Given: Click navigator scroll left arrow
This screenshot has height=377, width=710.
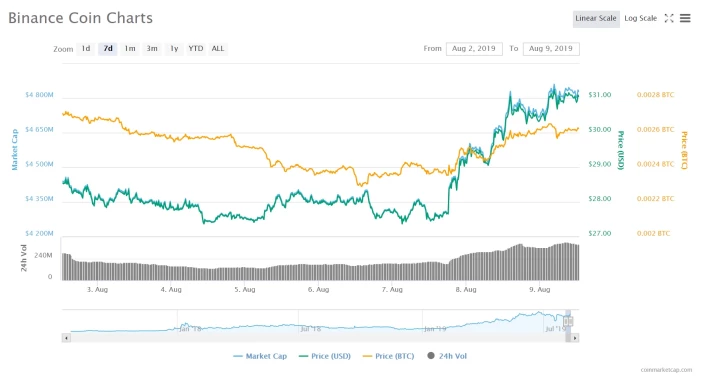Looking at the screenshot, I should tap(66, 338).
